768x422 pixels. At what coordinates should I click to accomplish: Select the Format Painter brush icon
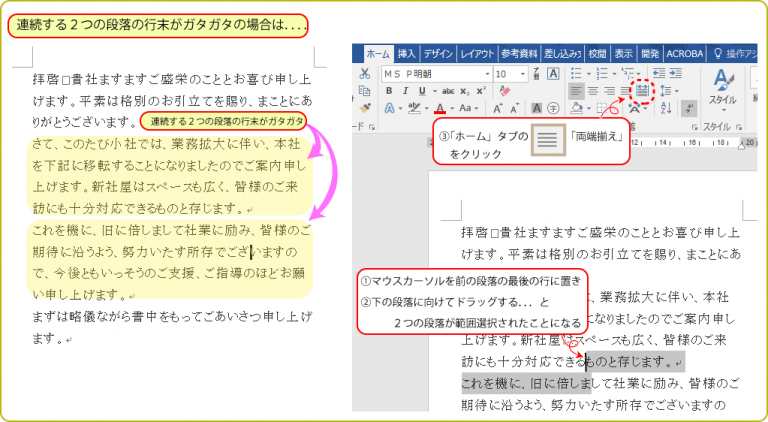pyautogui.click(x=364, y=108)
